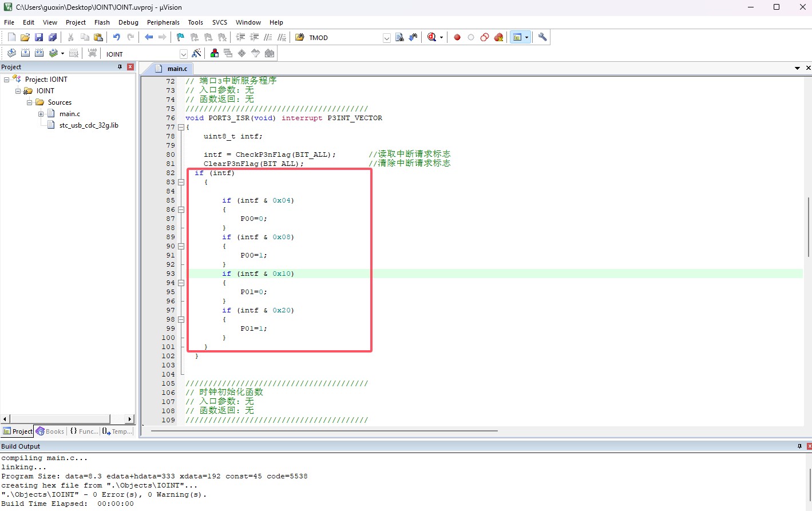Open Find in Files with the binoculars folder icon

tap(300, 37)
